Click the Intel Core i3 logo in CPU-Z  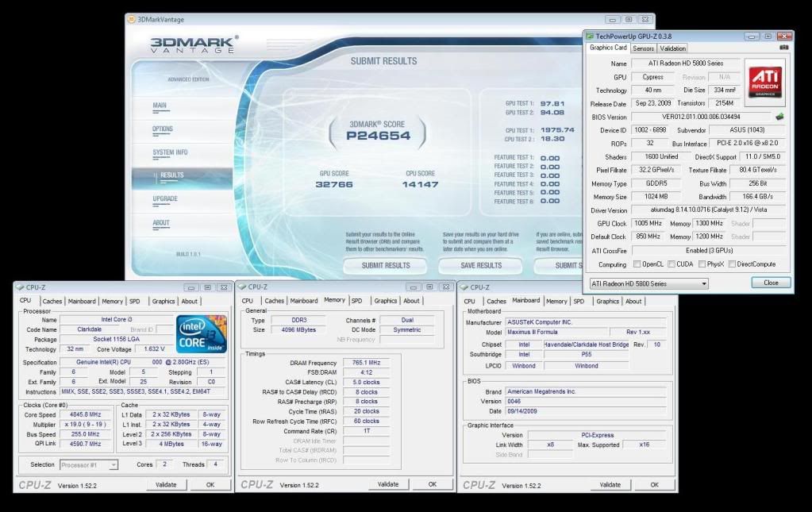(x=202, y=334)
